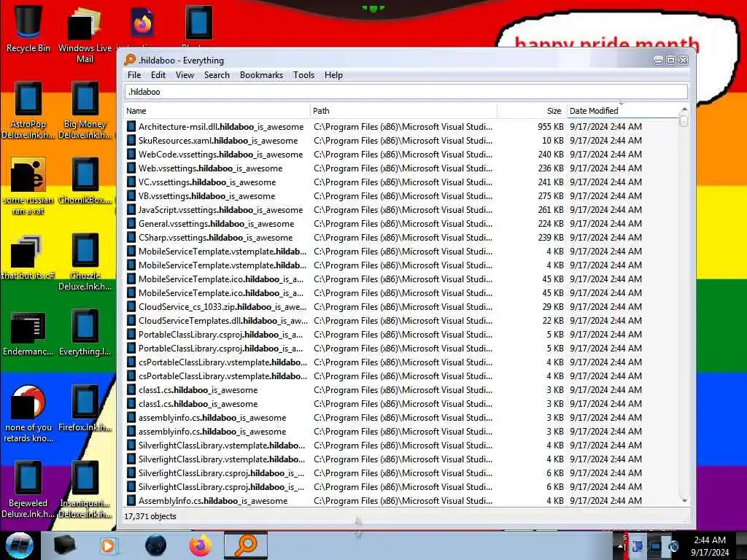This screenshot has height=560, width=747.
Task: Select the ChomikBox desktop icon
Action: (85, 181)
